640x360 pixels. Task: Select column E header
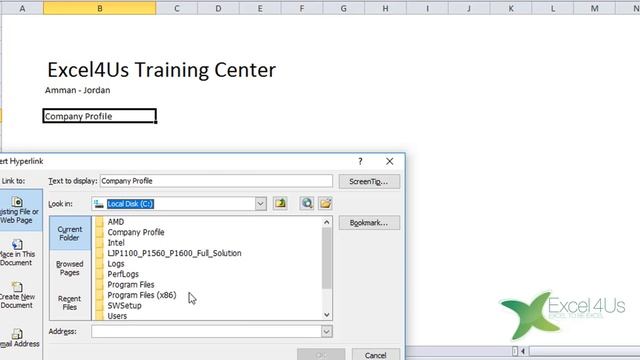pyautogui.click(x=260, y=8)
